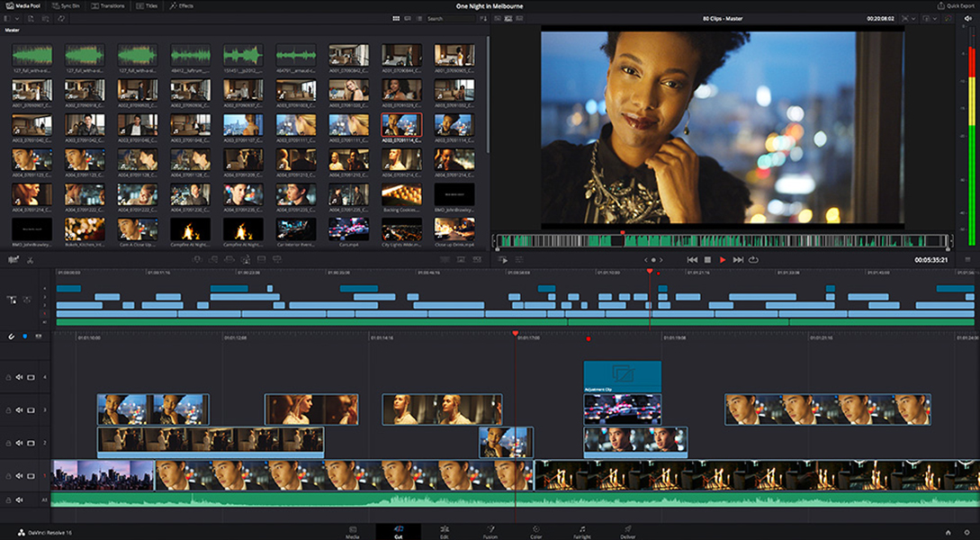This screenshot has height=540, width=980.
Task: Click the Quick Export button
Action: click(x=955, y=5)
